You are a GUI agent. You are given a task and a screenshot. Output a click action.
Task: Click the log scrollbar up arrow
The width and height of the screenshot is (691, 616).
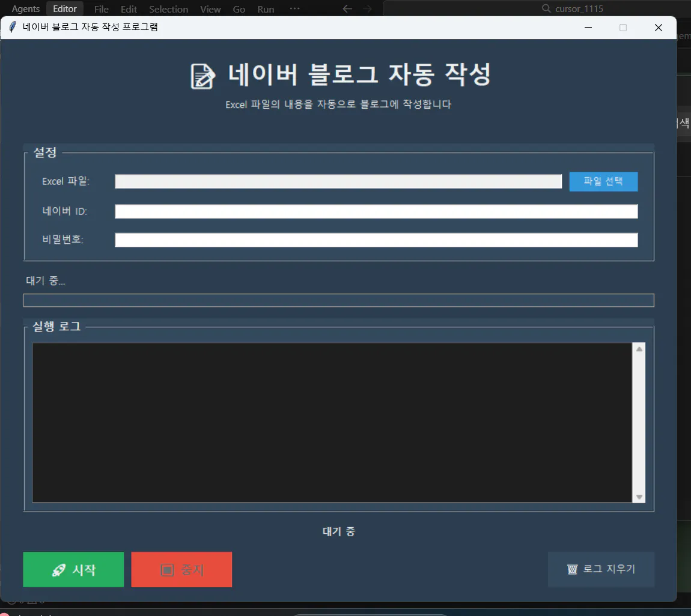click(x=639, y=349)
